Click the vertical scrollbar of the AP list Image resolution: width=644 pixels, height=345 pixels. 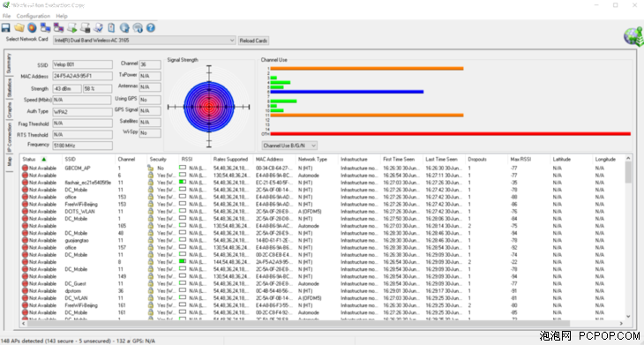click(x=628, y=237)
